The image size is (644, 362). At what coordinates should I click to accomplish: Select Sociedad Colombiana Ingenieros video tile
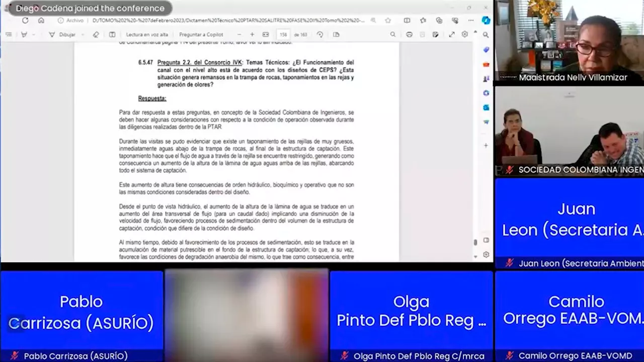coord(570,131)
